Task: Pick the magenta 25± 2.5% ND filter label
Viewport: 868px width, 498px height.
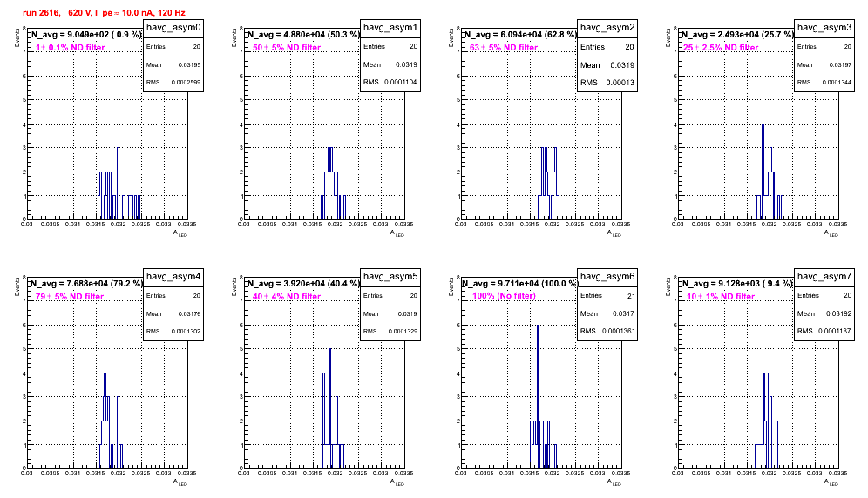Action: 721,48
